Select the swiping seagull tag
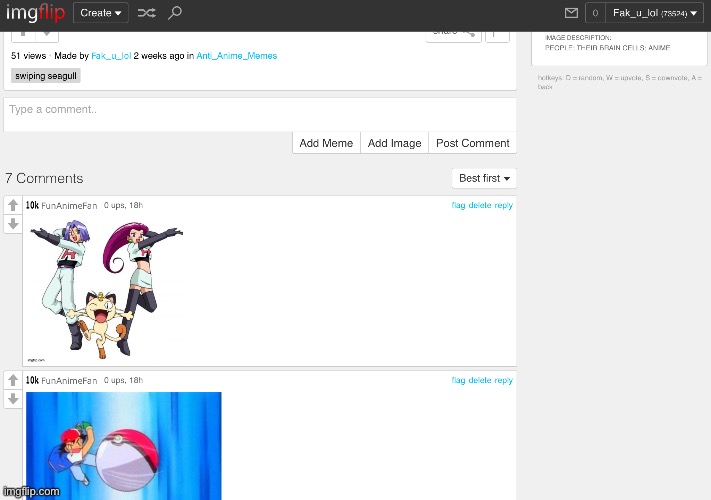The width and height of the screenshot is (711, 500). point(46,76)
